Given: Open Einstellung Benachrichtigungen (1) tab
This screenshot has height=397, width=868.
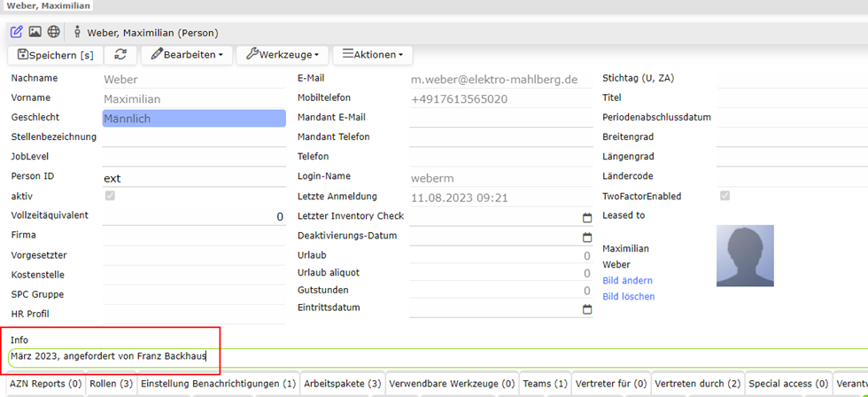Looking at the screenshot, I should point(218,383).
